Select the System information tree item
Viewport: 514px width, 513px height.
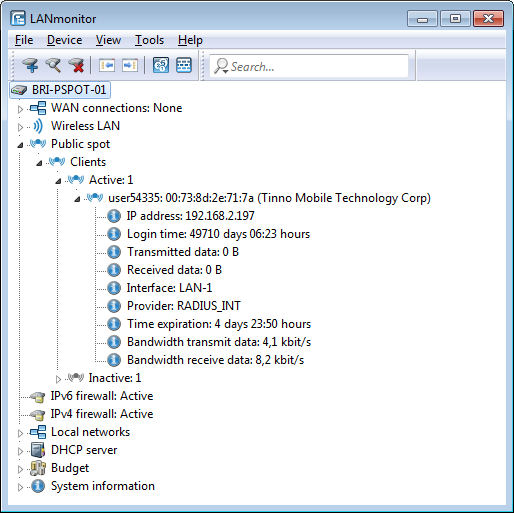[x=103, y=486]
